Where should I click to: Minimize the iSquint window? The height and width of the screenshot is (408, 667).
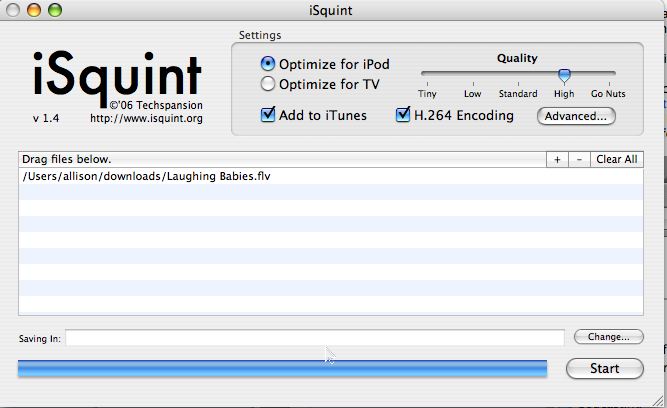point(33,10)
